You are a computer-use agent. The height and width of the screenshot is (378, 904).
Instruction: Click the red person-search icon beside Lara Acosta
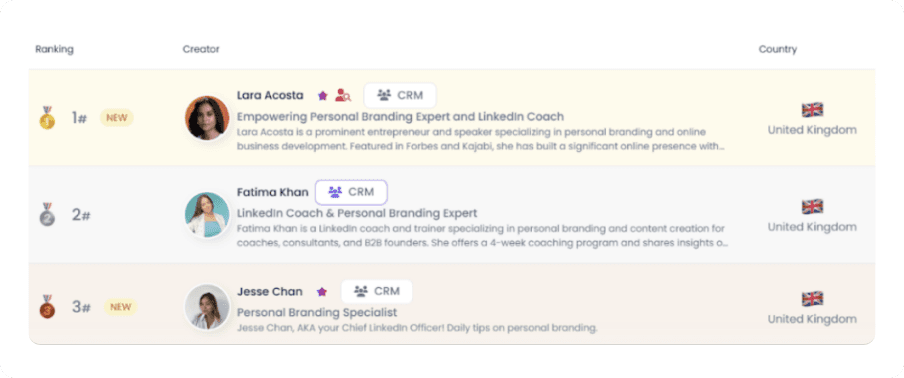343,95
